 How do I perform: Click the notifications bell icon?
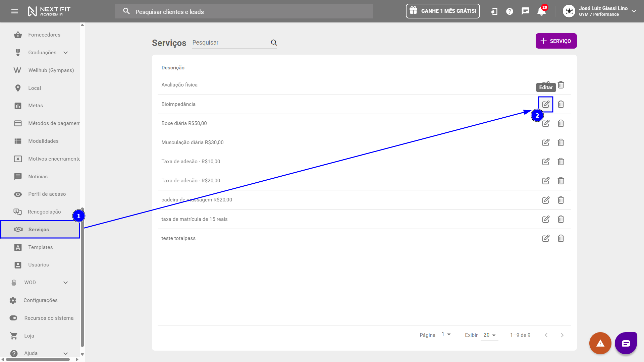(x=541, y=11)
